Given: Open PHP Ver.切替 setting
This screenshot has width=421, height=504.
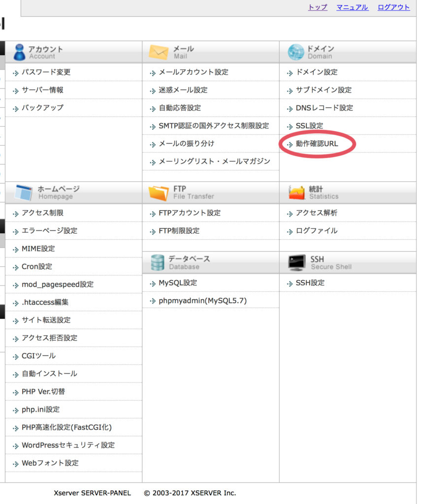Looking at the screenshot, I should 43,391.
